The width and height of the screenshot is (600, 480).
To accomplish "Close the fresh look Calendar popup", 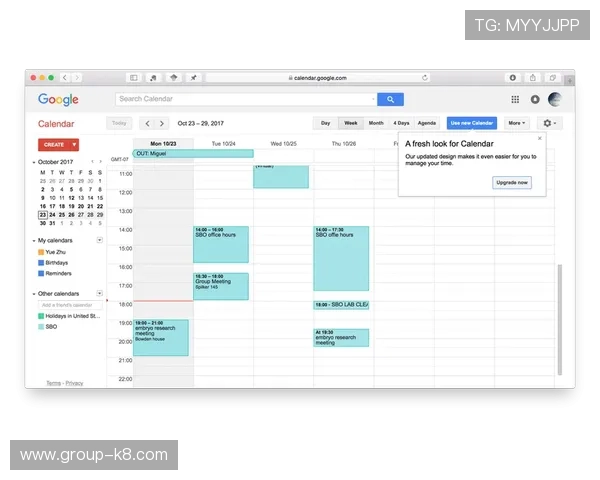I will [x=540, y=138].
